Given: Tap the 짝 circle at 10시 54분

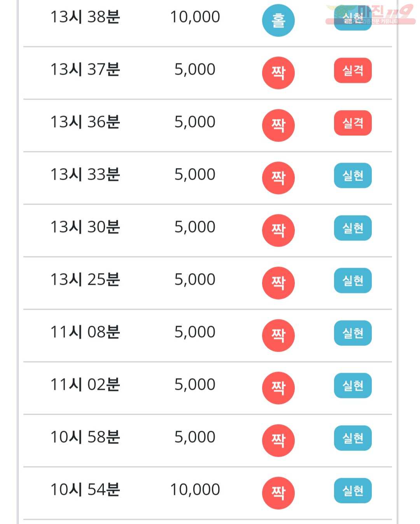Looking at the screenshot, I should point(278,493).
